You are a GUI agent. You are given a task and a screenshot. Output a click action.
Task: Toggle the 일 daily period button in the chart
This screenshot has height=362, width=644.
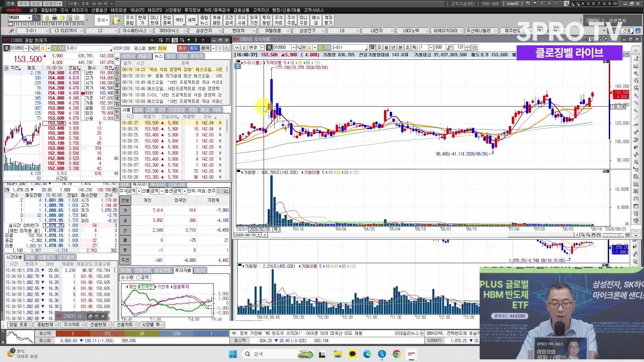372,48
